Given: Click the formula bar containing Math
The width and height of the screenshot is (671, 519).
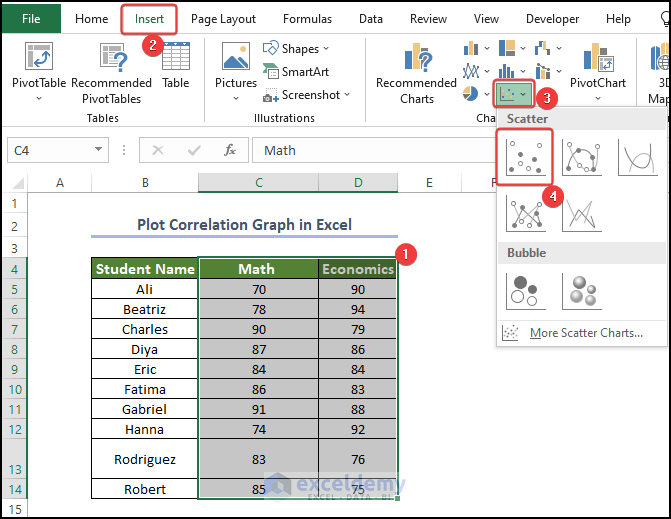Looking at the screenshot, I should 374,150.
